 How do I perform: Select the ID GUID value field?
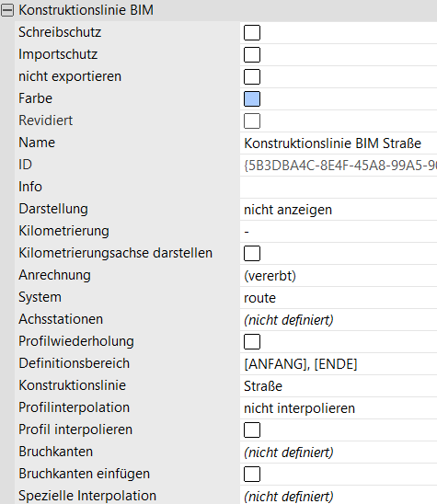pyautogui.click(x=339, y=166)
